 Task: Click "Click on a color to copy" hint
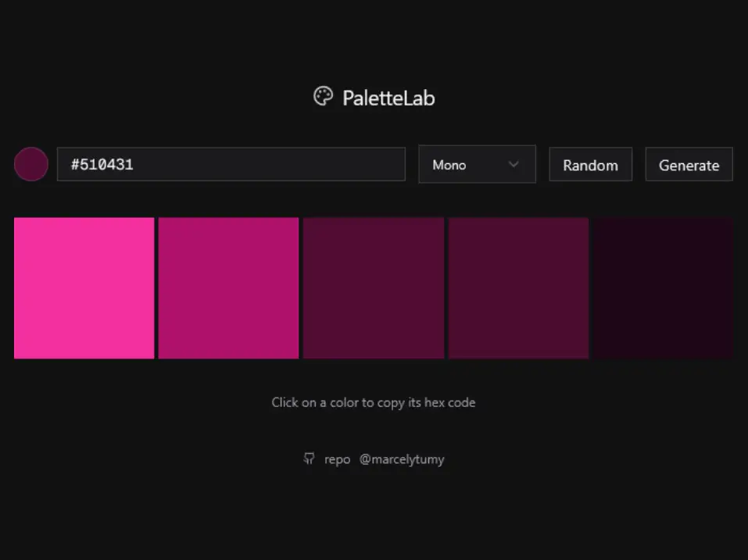374,403
